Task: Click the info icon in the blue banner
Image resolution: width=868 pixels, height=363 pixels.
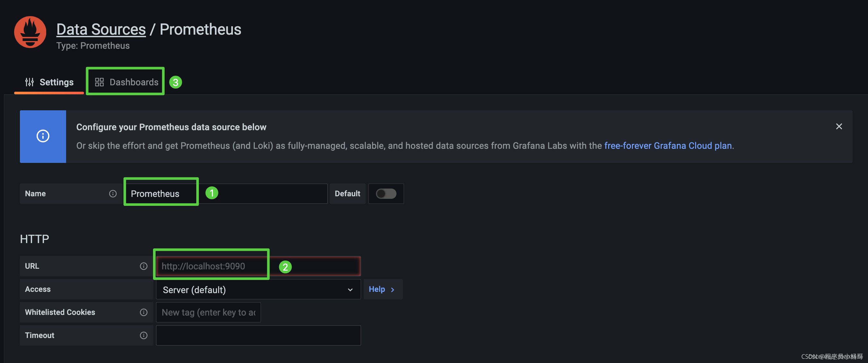Action: [x=43, y=136]
